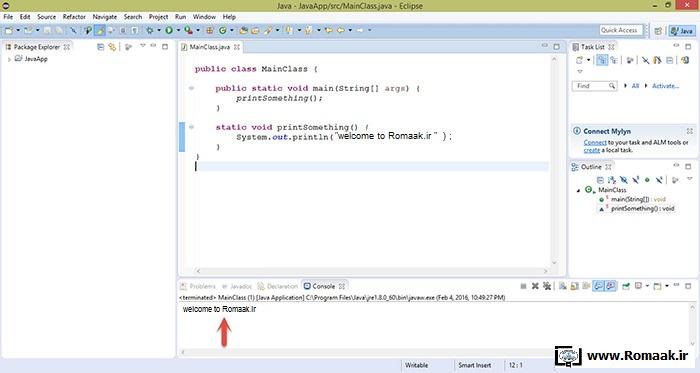This screenshot has height=373, width=700.
Task: Switch to the Problems tab
Action: pos(198,286)
